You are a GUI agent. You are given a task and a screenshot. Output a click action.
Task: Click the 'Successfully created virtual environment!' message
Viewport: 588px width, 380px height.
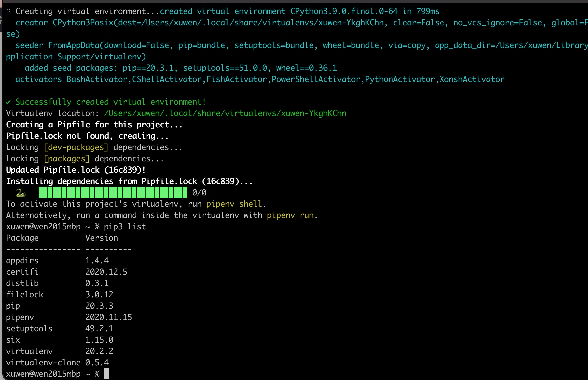pyautogui.click(x=111, y=102)
